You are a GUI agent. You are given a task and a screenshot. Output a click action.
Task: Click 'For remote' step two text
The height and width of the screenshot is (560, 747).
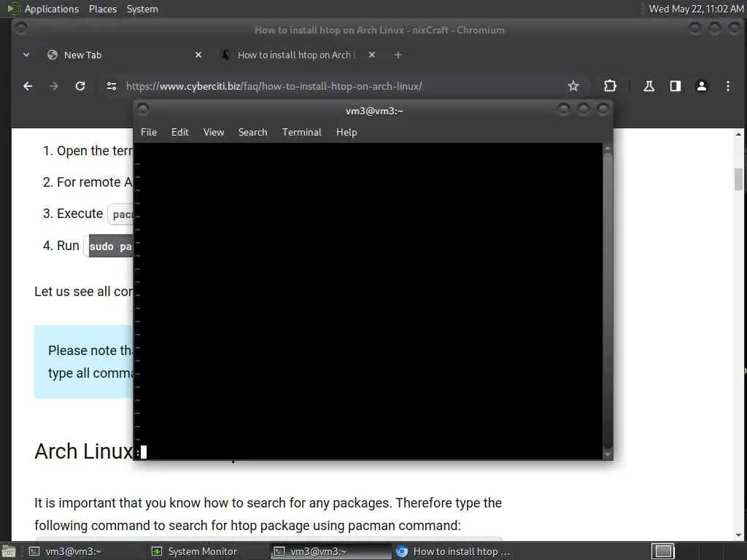pyautogui.click(x=94, y=182)
